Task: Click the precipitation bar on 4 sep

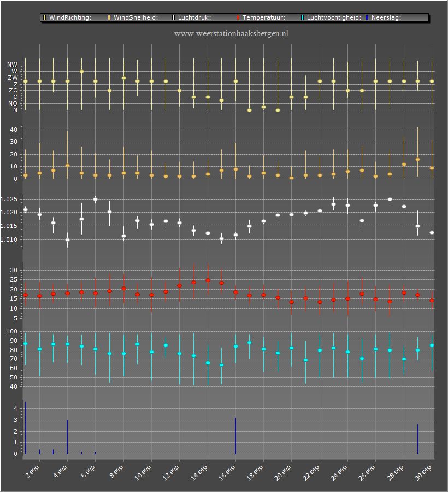Action: pos(67,437)
